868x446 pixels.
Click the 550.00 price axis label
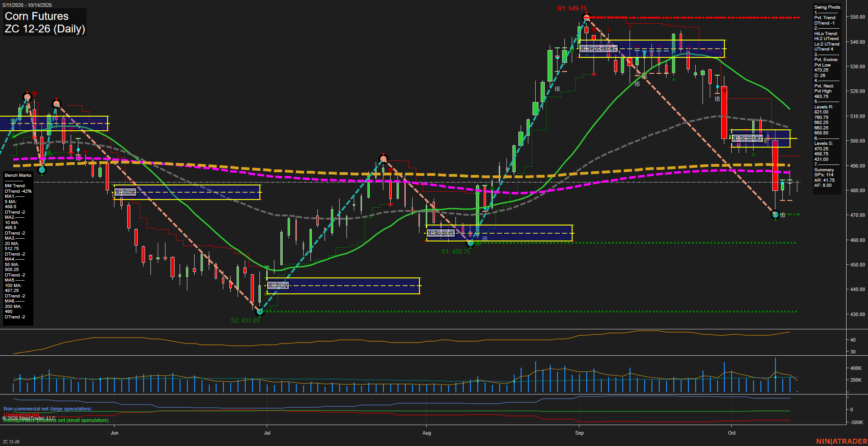[x=857, y=17]
